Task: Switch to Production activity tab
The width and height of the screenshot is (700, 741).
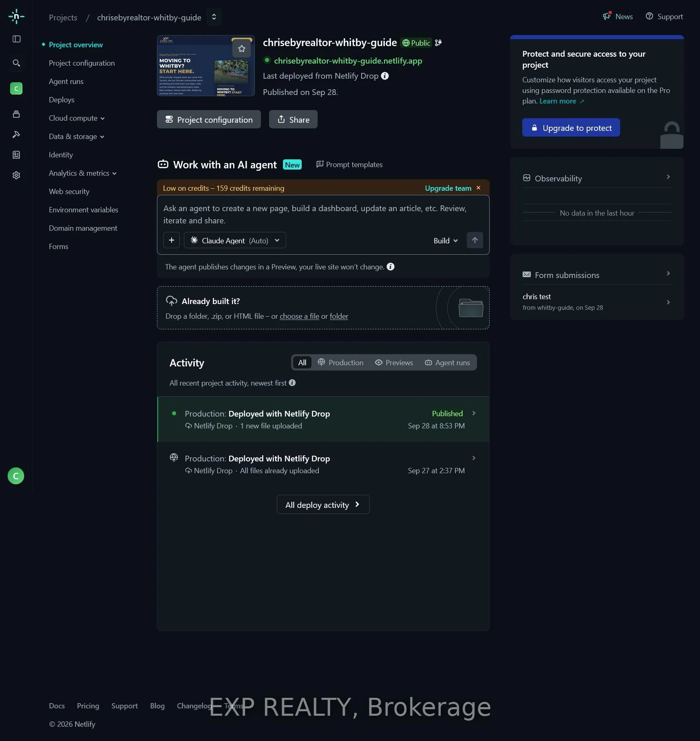Action: tap(340, 362)
